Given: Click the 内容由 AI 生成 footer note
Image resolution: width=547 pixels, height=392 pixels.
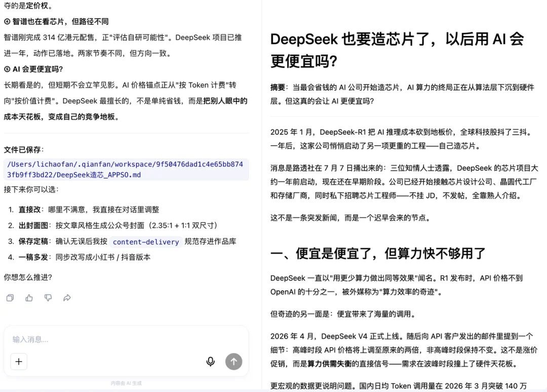Looking at the screenshot, I should [126, 383].
